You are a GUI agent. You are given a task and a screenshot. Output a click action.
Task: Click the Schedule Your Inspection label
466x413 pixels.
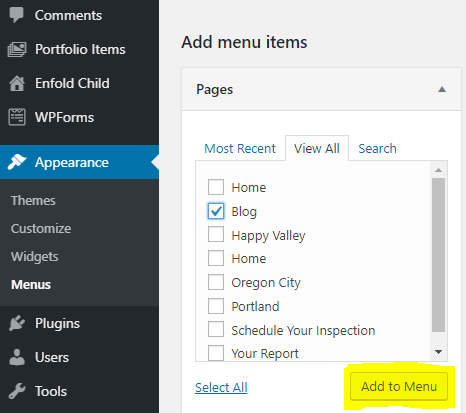pyautogui.click(x=303, y=330)
